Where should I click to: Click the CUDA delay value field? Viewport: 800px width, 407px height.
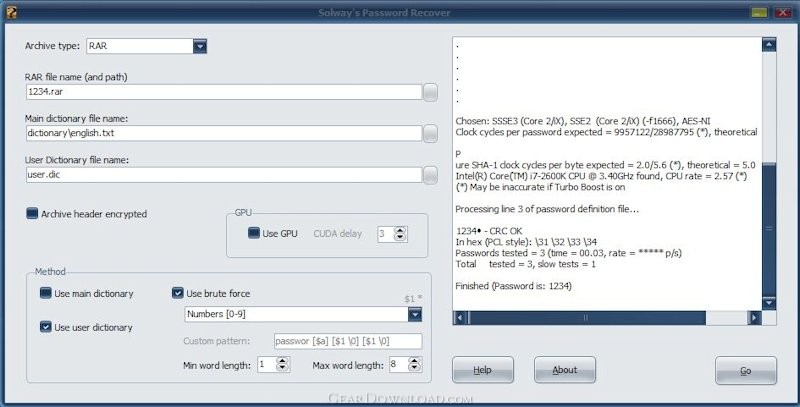click(x=386, y=234)
